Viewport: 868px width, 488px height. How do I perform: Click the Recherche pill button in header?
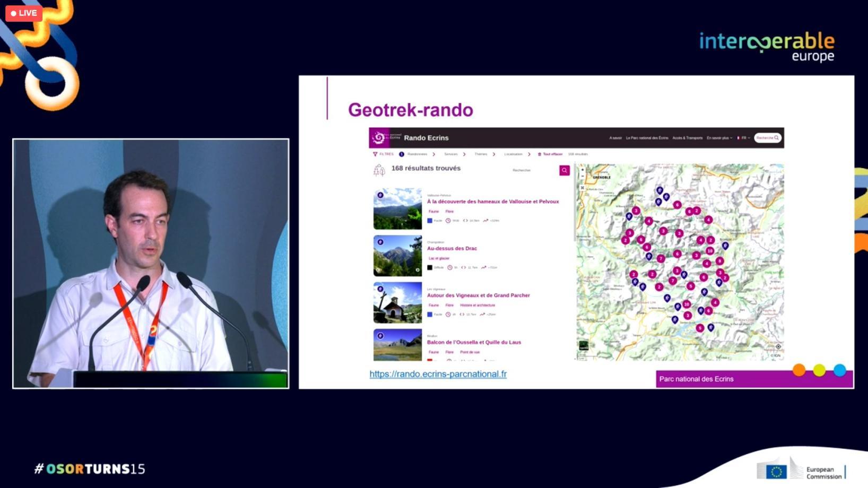768,138
